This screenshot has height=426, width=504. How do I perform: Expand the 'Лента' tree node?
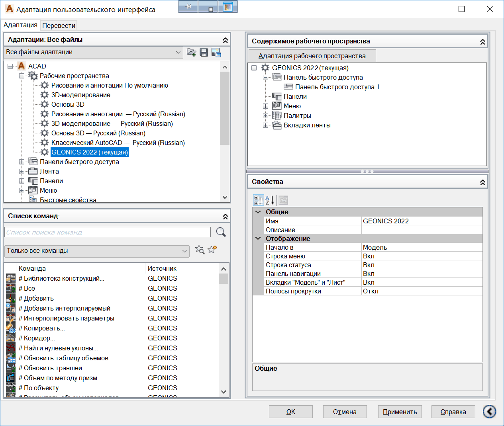click(x=22, y=172)
